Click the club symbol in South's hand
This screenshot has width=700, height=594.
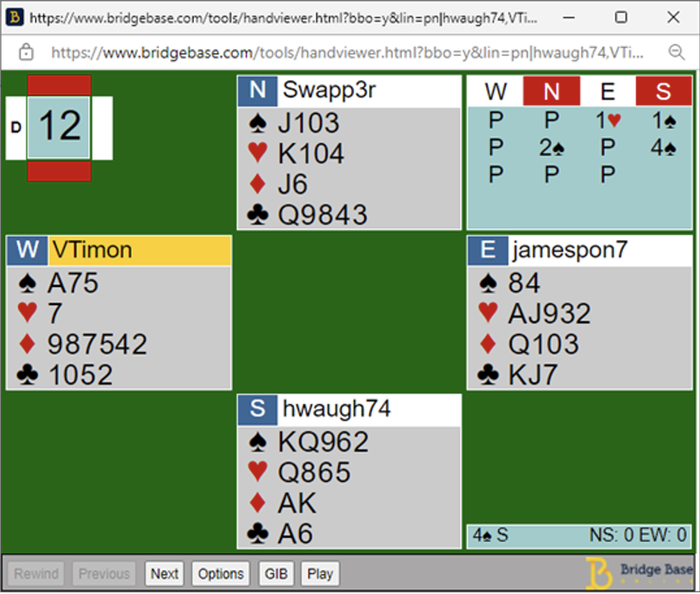[258, 534]
